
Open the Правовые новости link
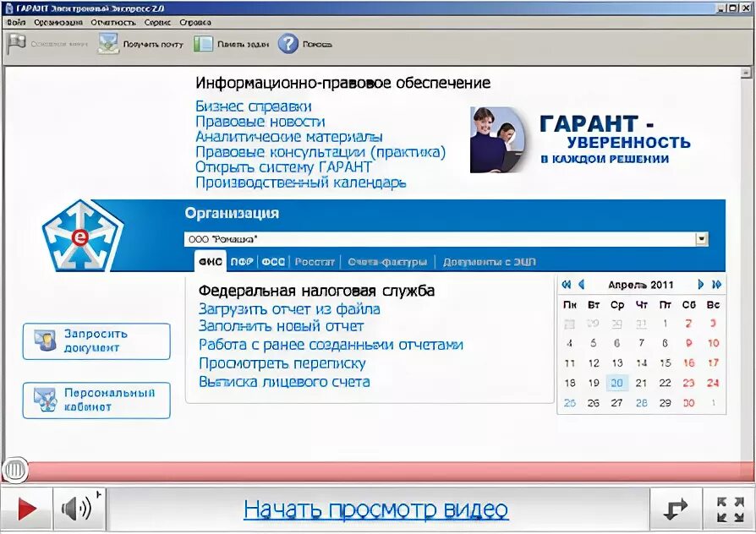(x=260, y=122)
